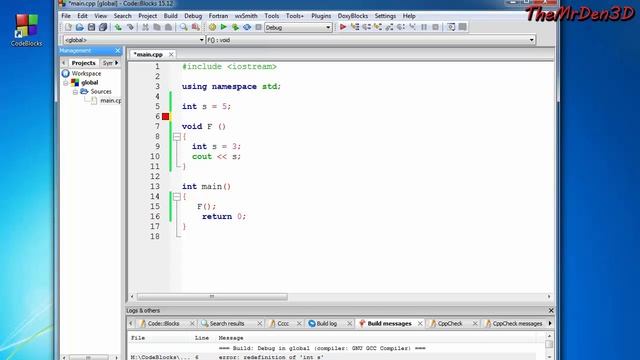
Task: Click the Cut toolbar icon
Action: point(145,27)
